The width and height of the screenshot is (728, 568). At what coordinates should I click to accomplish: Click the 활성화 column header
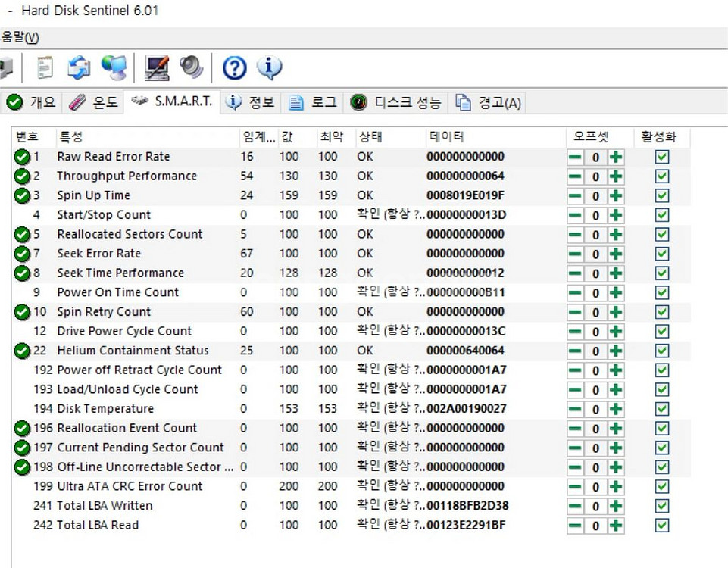[662, 137]
